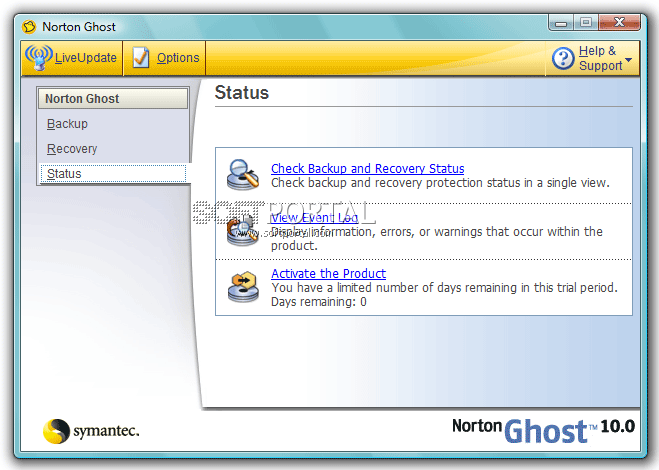This screenshot has width=659, height=470.
Task: Click the Help question mark icon
Action: (563, 58)
